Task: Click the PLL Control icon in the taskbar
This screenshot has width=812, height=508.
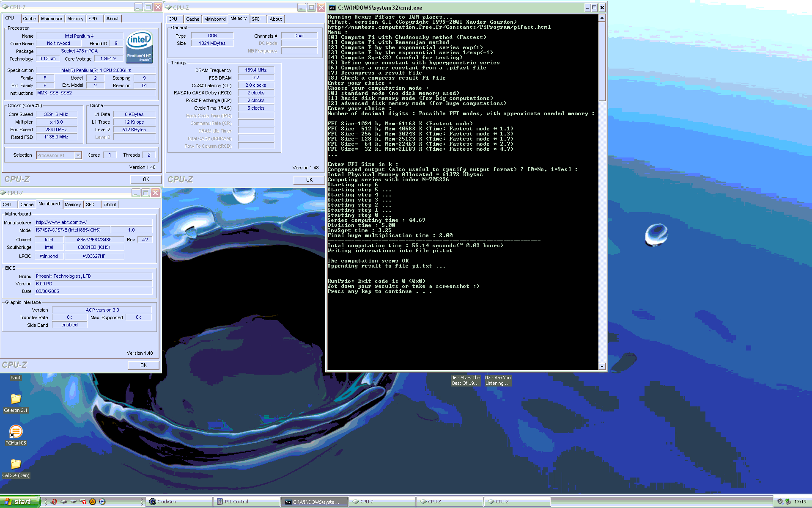Action: point(220,502)
